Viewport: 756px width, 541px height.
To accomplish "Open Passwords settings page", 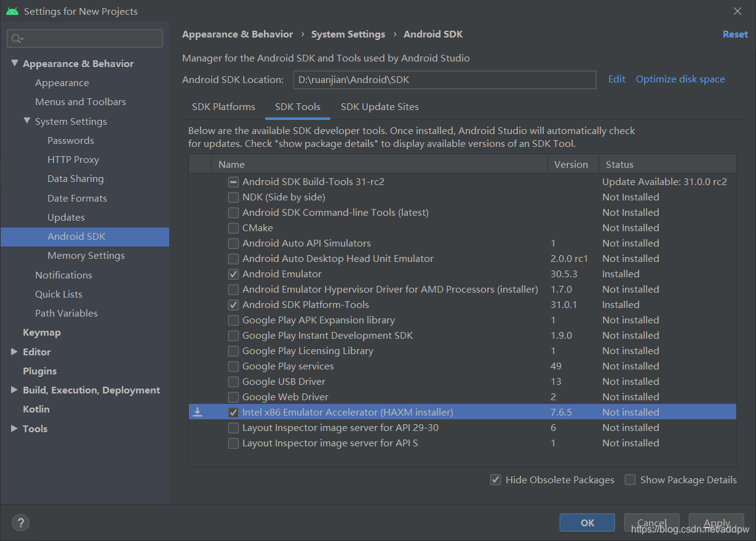I will coord(71,141).
